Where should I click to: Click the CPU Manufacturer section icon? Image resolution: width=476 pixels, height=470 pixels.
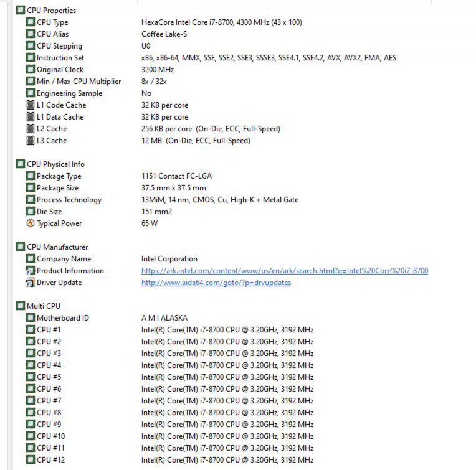click(21, 247)
